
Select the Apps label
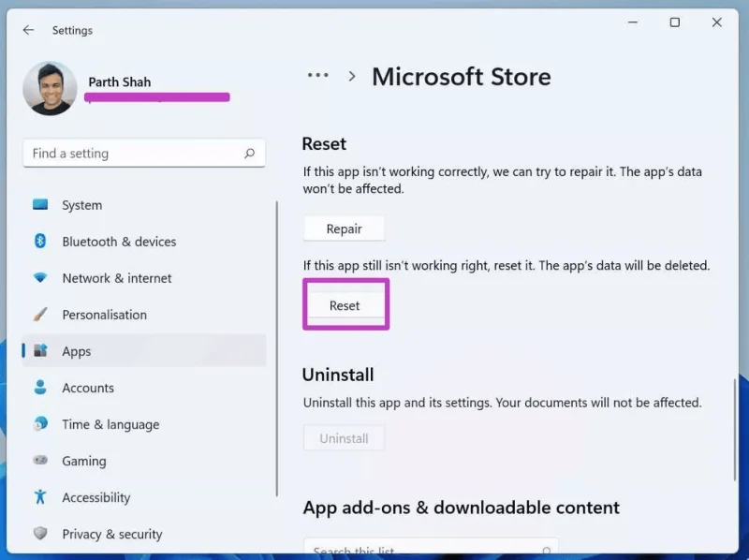[77, 352]
